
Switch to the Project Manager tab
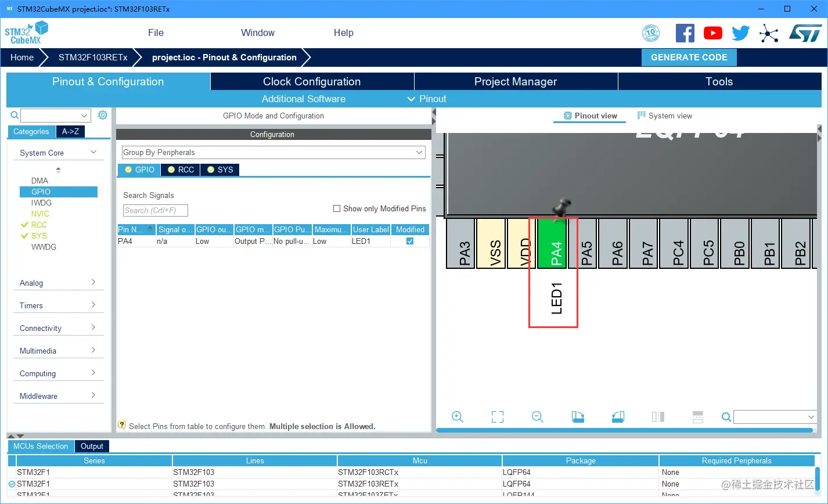pyautogui.click(x=516, y=81)
